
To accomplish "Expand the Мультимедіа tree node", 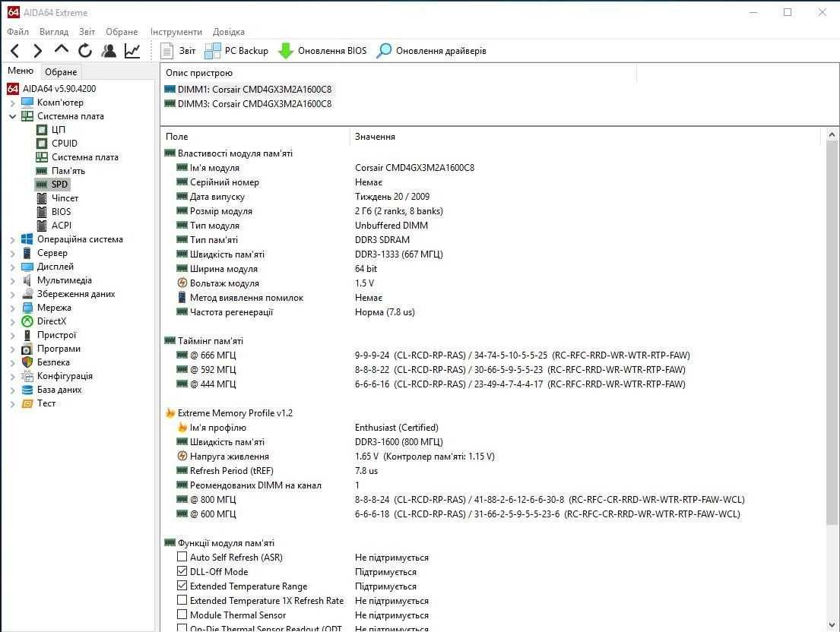I will click(12, 280).
